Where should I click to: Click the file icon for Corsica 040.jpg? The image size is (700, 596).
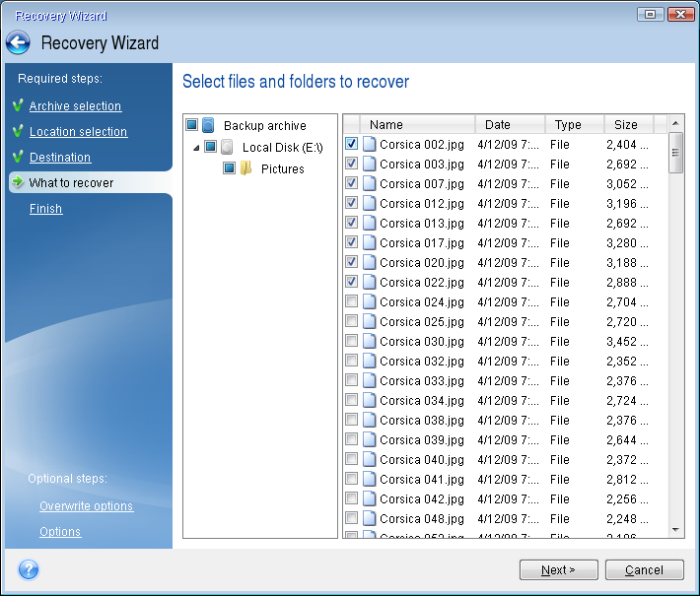click(369, 459)
